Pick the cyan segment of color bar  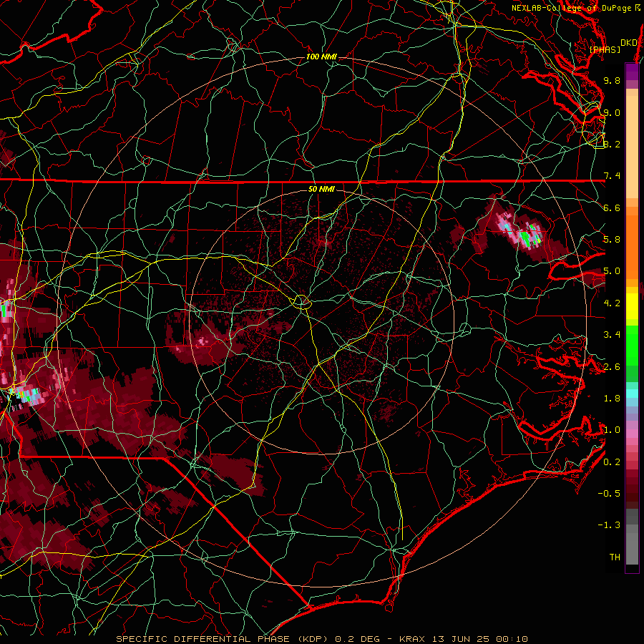click(632, 394)
